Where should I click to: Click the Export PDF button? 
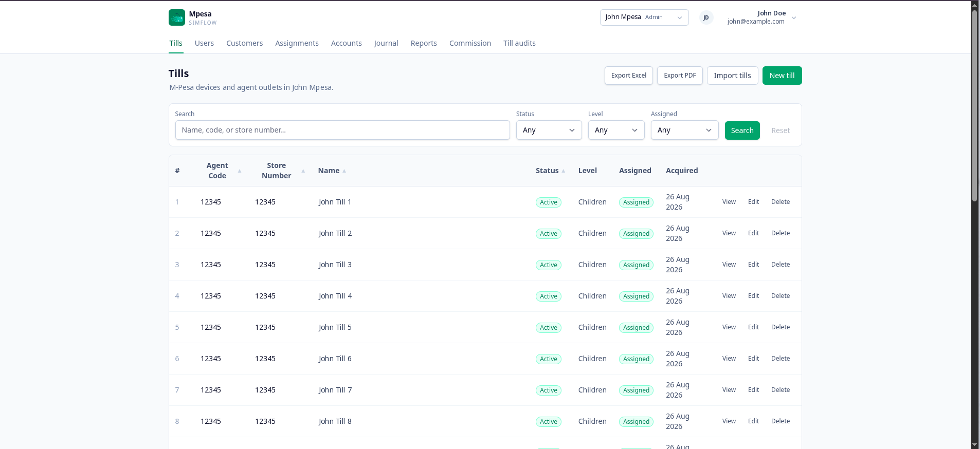[680, 76]
